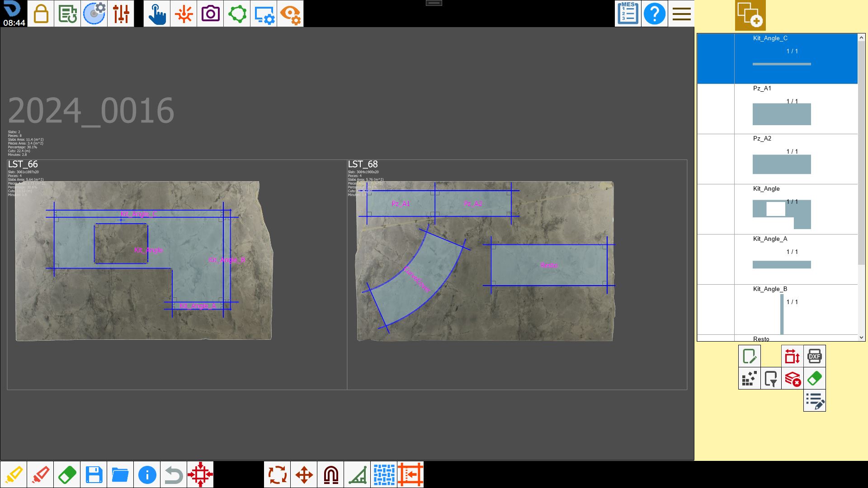The height and width of the screenshot is (488, 868).
Task: Expand the top center pull-down handle
Action: coord(434,3)
